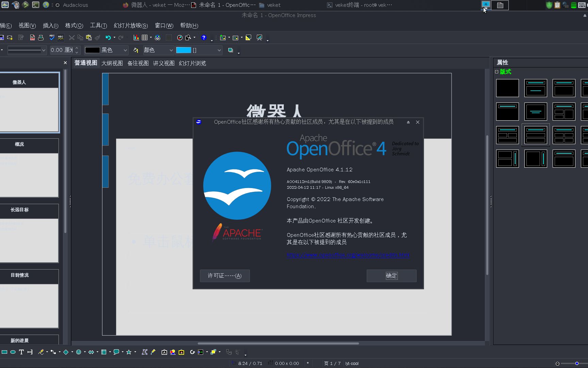Insert a chart into the slide
This screenshot has height=368, width=588.
(136, 37)
